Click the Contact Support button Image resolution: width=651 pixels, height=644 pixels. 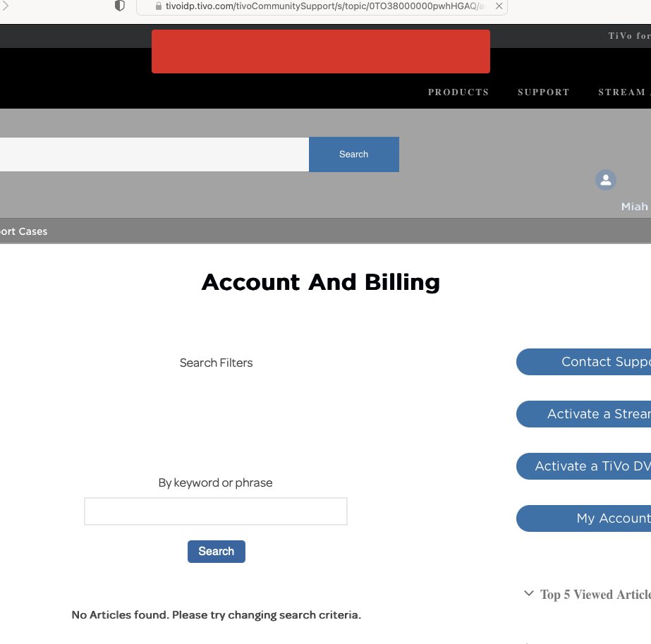pos(584,362)
